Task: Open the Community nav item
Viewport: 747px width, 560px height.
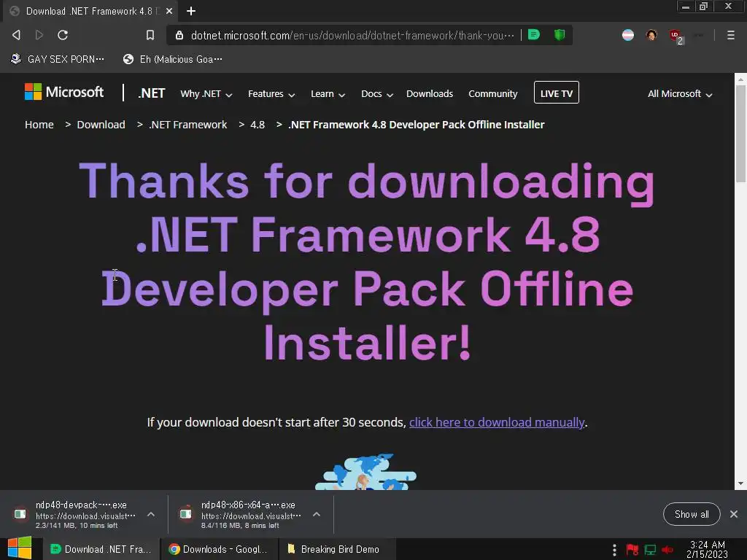Action: pyautogui.click(x=493, y=94)
